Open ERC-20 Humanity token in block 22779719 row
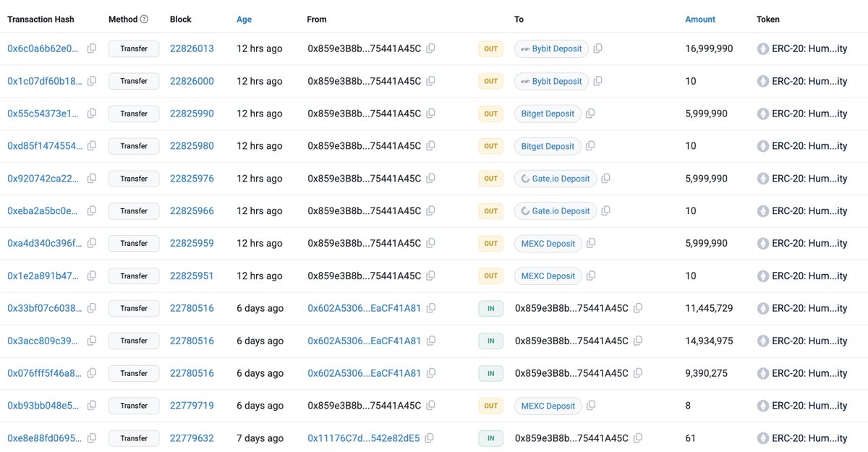The width and height of the screenshot is (868, 452). coord(809,406)
